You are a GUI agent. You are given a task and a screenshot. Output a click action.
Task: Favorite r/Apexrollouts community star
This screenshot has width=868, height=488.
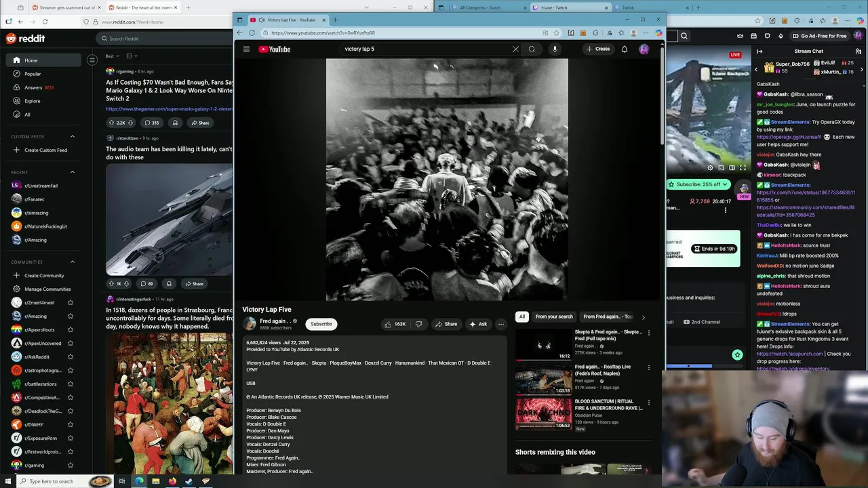pyautogui.click(x=70, y=329)
